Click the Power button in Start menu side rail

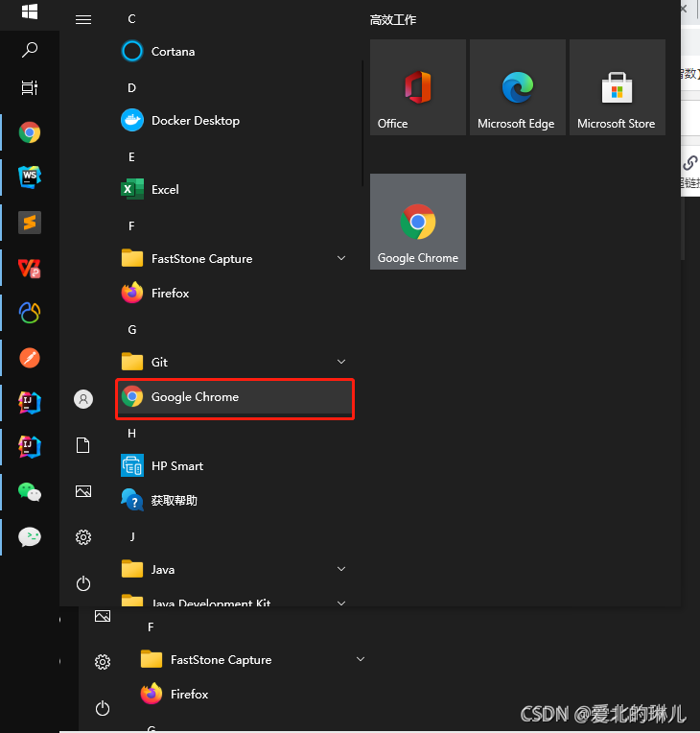(83, 583)
